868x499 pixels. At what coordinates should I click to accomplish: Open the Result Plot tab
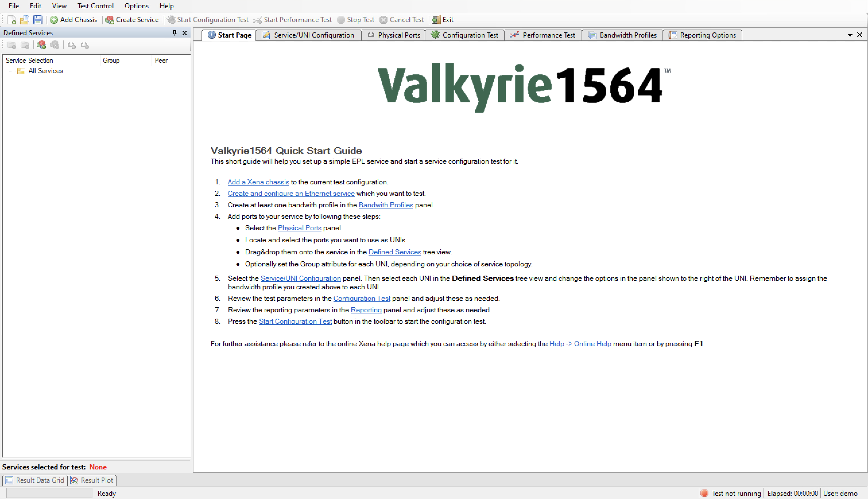pos(92,480)
